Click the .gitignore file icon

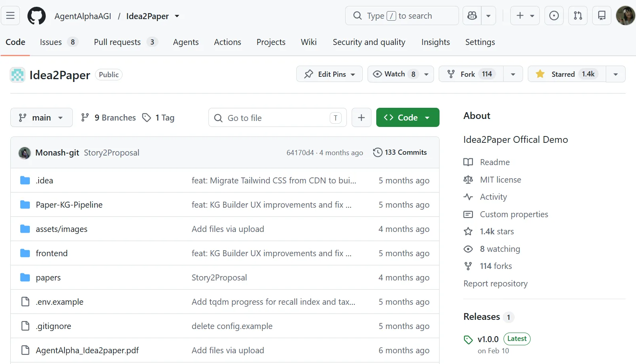[x=25, y=326]
